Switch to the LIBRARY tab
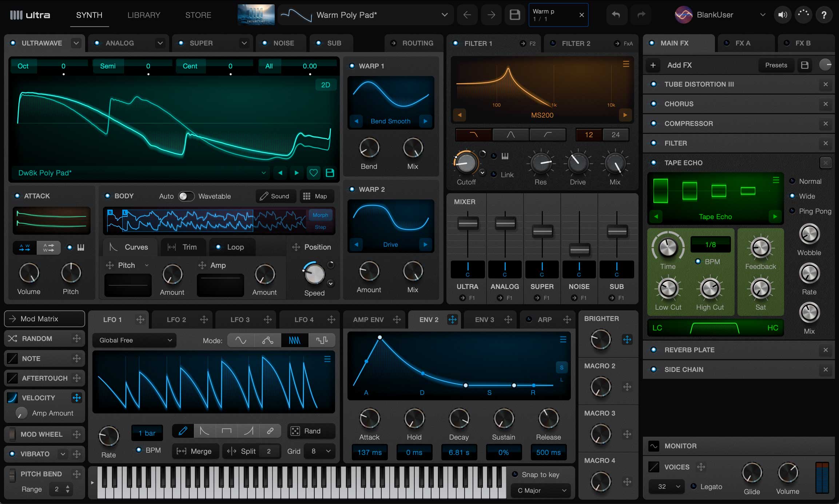 [144, 15]
